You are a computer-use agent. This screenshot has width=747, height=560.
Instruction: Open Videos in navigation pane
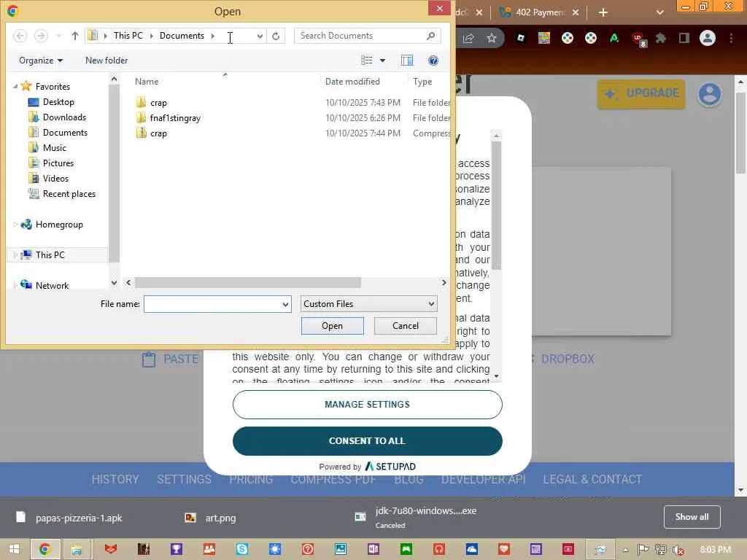(x=55, y=179)
